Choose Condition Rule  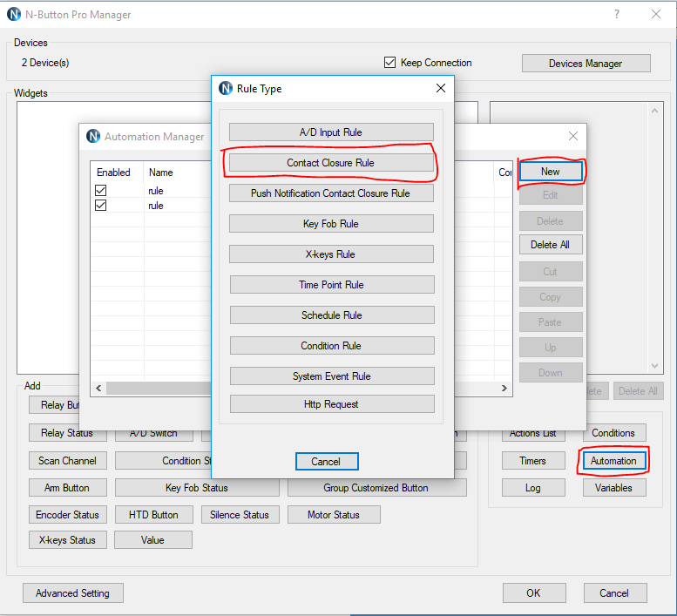pyautogui.click(x=332, y=345)
